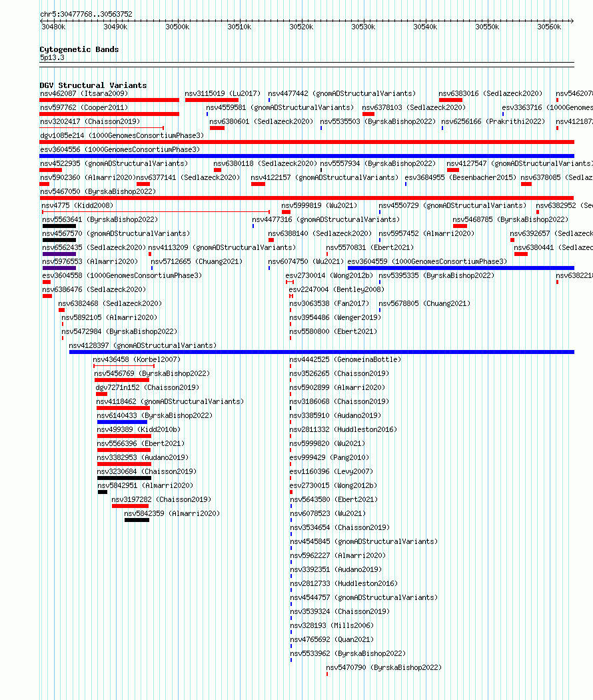
Task: Click nsv3202417 (Chaisson2019) label
Action: pos(90,121)
